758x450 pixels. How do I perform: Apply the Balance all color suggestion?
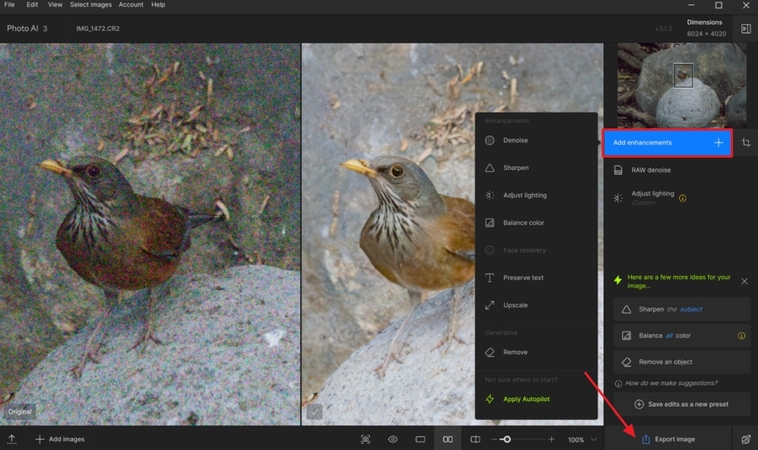click(x=682, y=335)
